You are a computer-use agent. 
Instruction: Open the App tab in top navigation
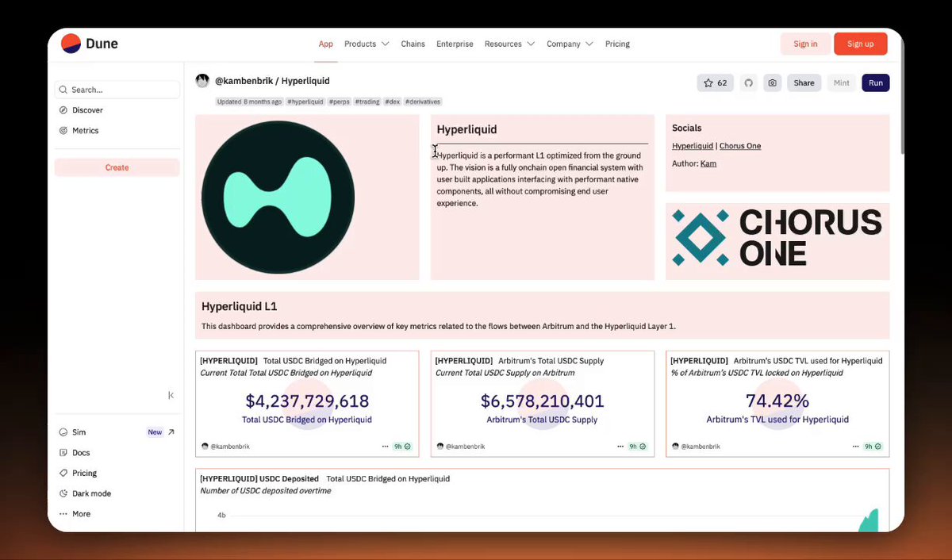pos(325,44)
